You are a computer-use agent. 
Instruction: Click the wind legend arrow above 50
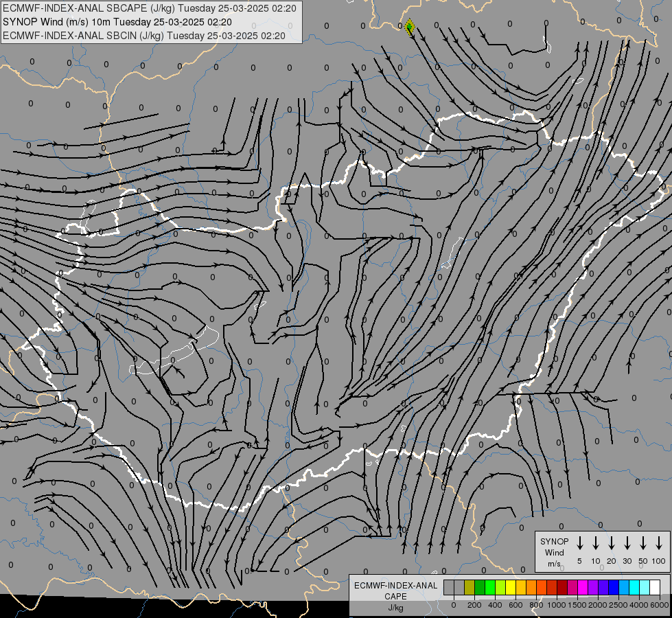[x=643, y=543]
